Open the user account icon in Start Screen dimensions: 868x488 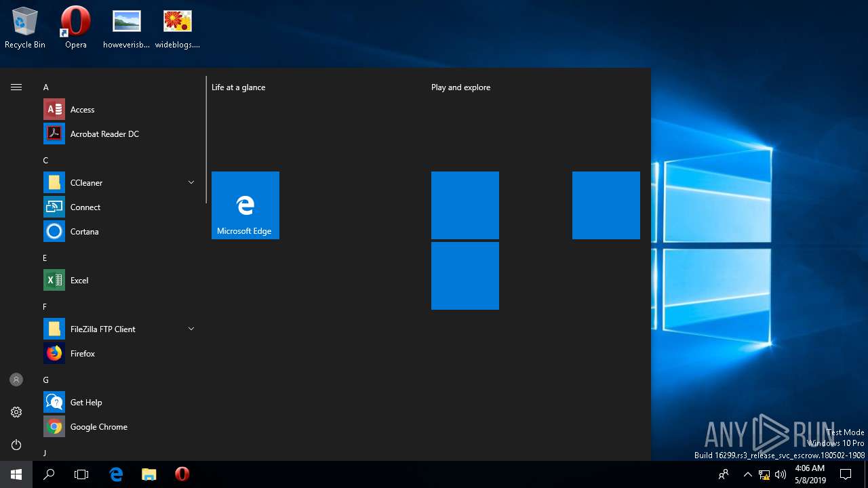(16, 380)
